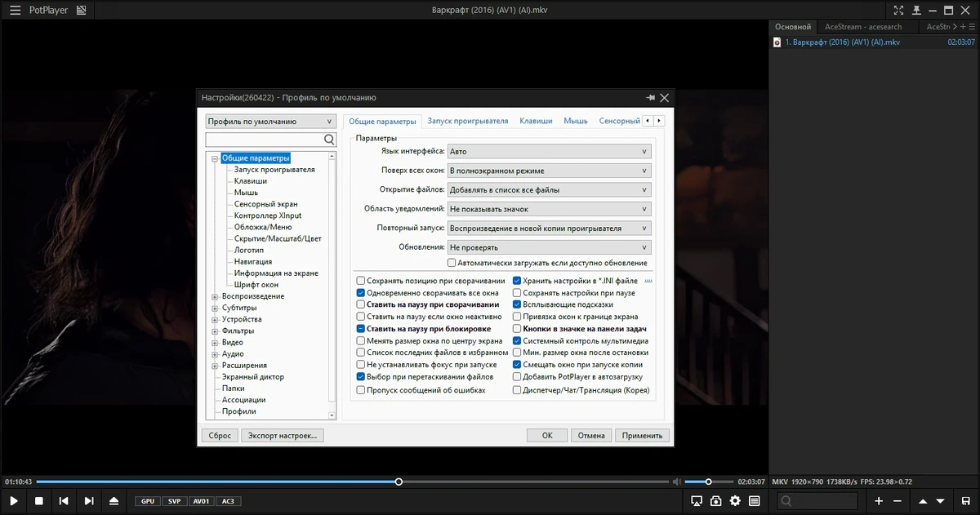Open the 'Открытие файлов' dropdown

click(549, 189)
